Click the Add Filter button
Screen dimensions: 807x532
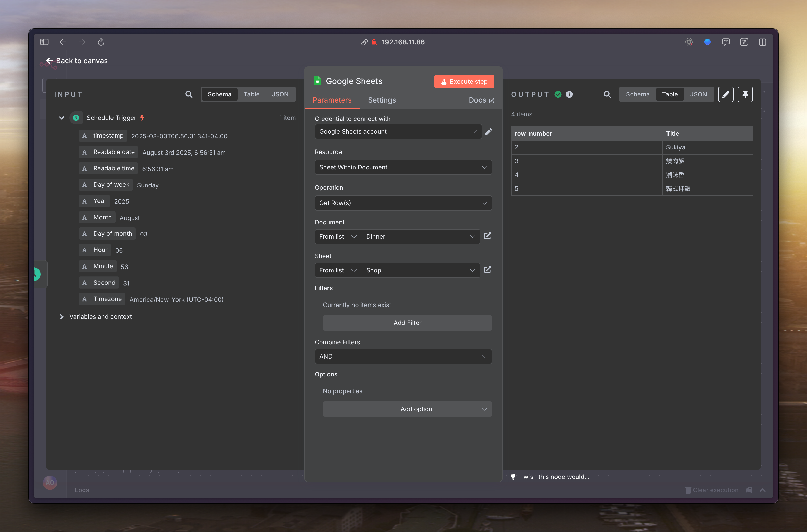(407, 323)
